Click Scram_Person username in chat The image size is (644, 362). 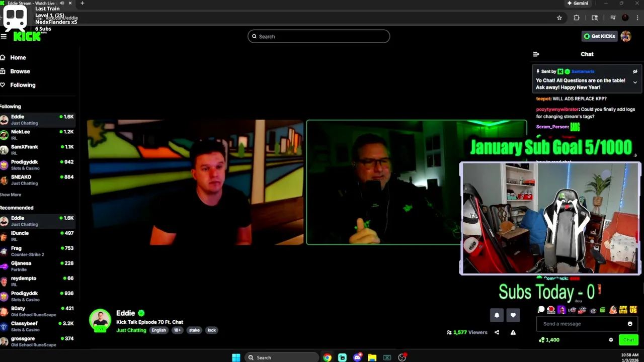point(552,127)
